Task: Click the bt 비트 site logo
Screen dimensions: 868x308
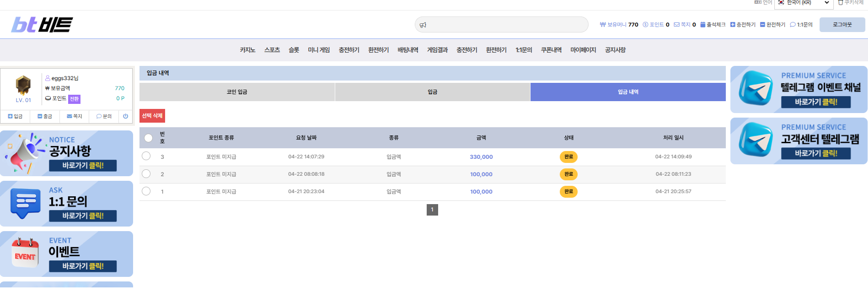Action: (x=42, y=25)
